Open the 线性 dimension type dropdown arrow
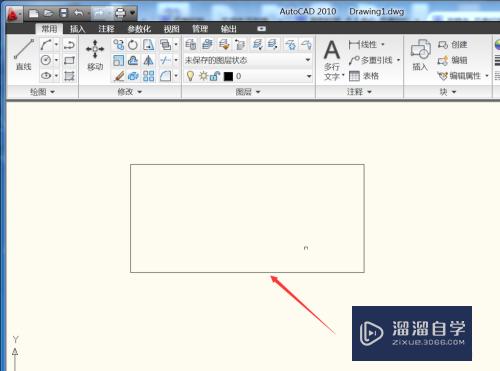The image size is (500, 371). click(383, 44)
